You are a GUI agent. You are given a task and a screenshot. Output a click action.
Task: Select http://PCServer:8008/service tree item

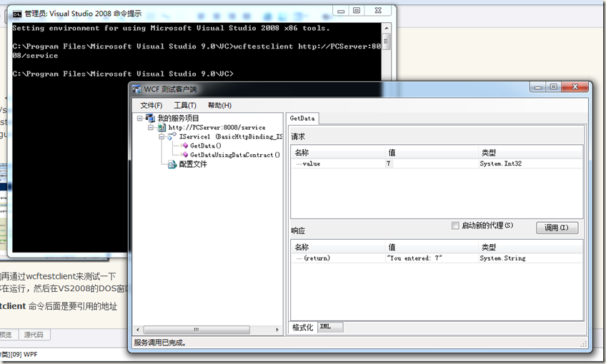[x=217, y=127]
